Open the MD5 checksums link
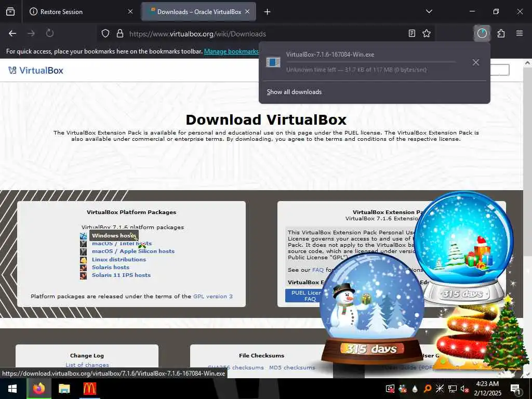Viewport: 532px width, 399px height. (292, 367)
